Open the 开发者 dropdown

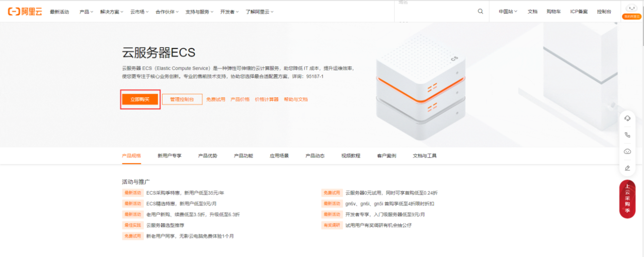click(x=229, y=12)
